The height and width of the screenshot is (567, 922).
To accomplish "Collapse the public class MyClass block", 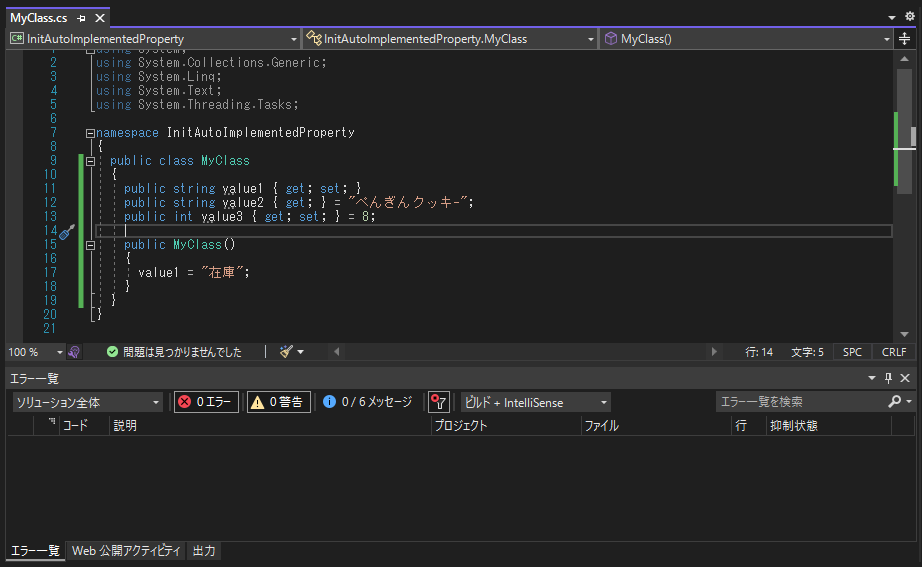I will click(x=90, y=161).
